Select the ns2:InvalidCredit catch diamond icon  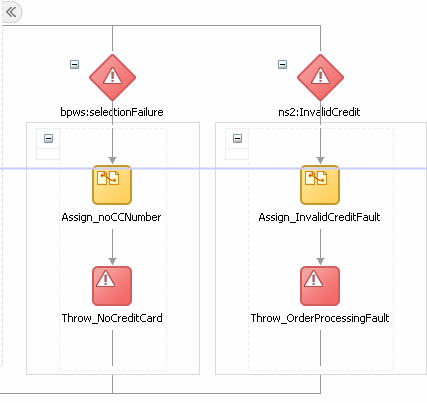(x=320, y=77)
